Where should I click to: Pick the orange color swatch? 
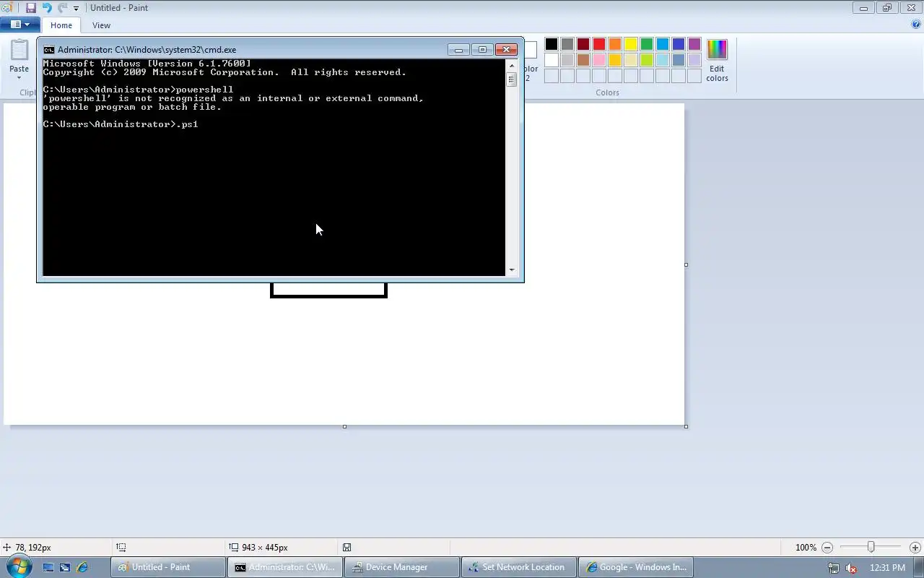point(615,44)
